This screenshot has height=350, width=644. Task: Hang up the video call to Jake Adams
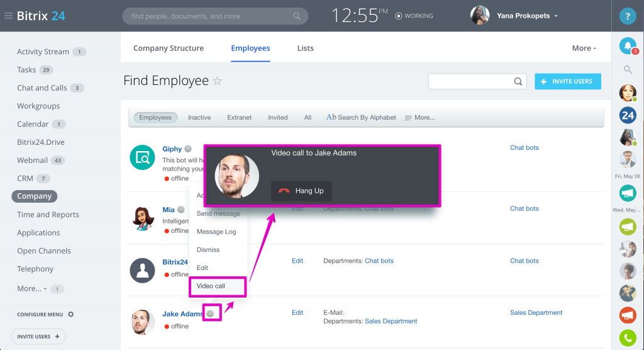(301, 191)
